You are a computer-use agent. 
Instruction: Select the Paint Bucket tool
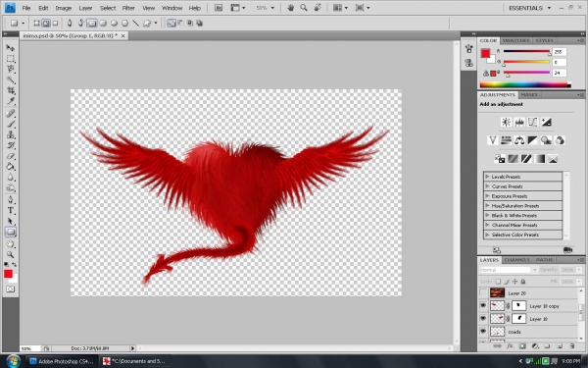point(11,167)
